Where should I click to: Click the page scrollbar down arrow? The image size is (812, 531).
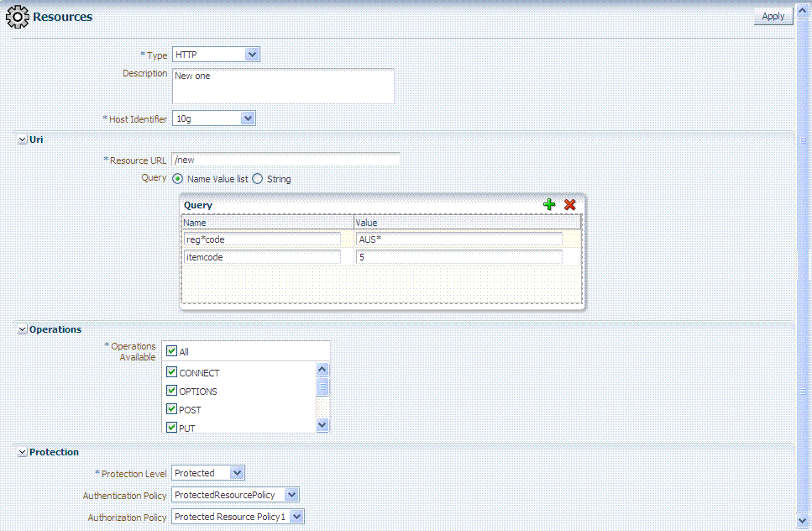pos(803,521)
